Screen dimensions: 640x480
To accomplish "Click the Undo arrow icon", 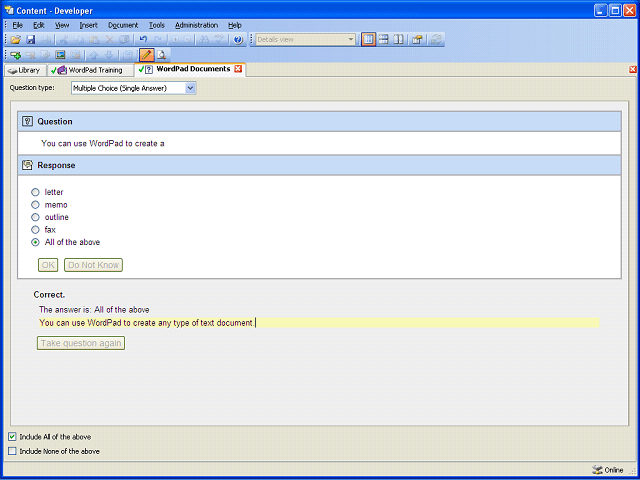I will pyautogui.click(x=143, y=40).
